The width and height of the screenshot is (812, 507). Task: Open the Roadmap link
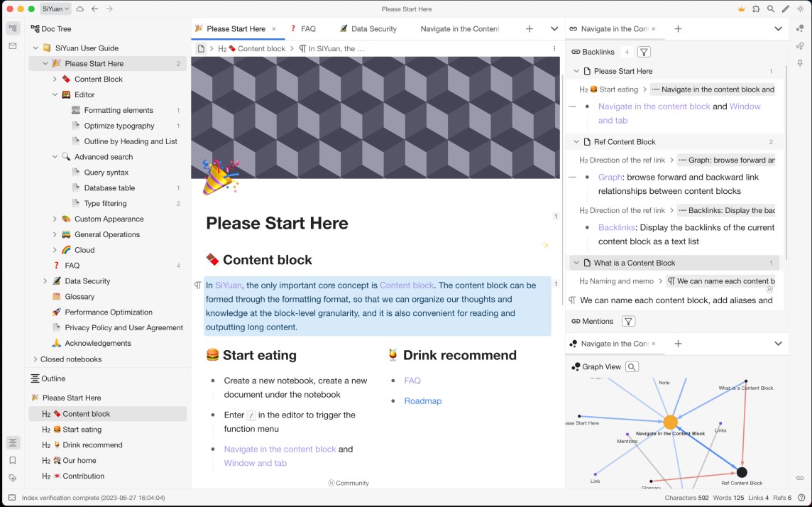(x=422, y=401)
